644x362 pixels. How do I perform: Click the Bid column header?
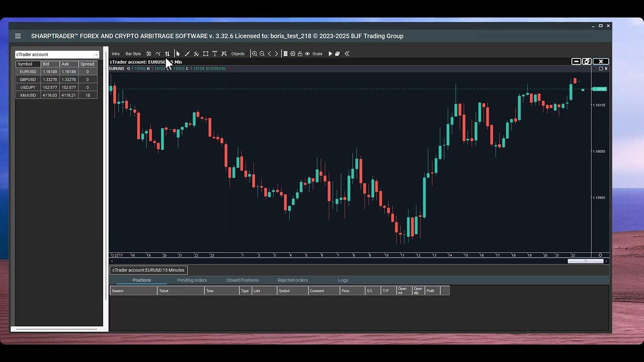[x=50, y=64]
